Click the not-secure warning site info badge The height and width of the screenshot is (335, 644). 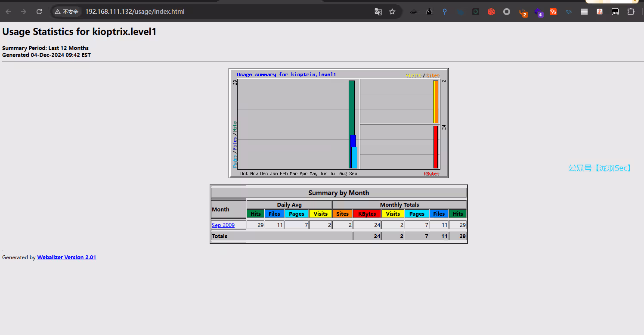[67, 12]
